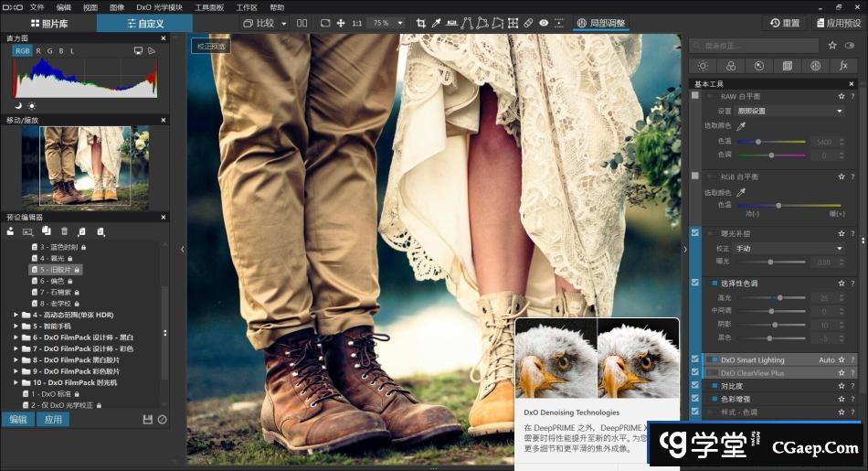Select the crop tool in toolbar
This screenshot has height=471, width=868.
421,23
